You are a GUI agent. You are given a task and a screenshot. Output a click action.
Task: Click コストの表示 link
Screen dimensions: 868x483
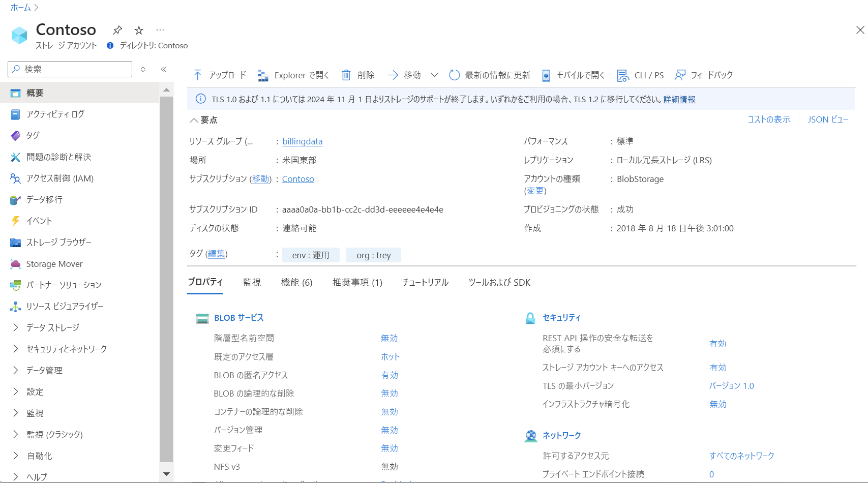[769, 119]
